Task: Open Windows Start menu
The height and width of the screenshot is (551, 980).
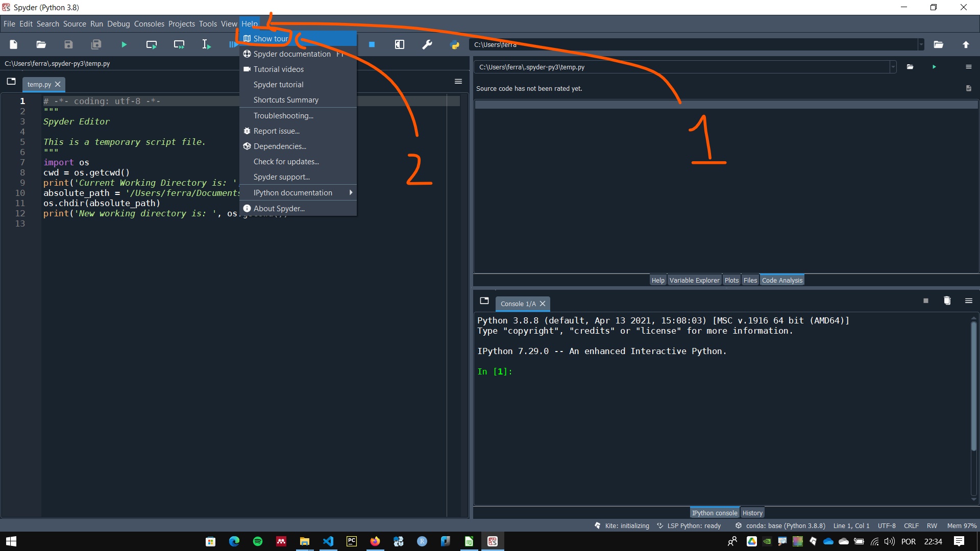Action: click(11, 541)
